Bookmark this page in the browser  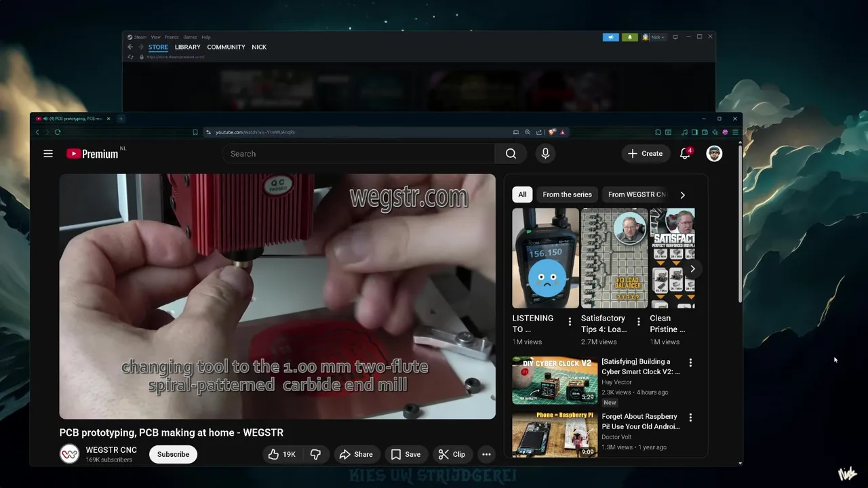(195, 132)
